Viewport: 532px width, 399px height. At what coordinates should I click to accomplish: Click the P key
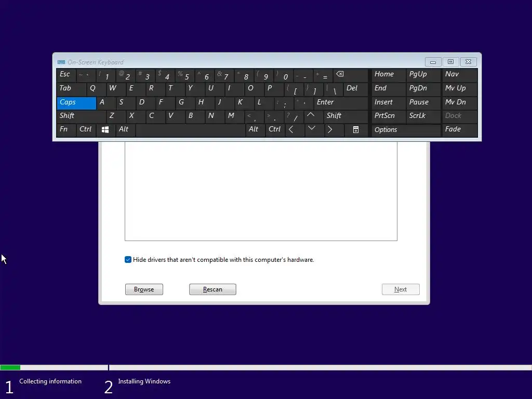(273, 89)
